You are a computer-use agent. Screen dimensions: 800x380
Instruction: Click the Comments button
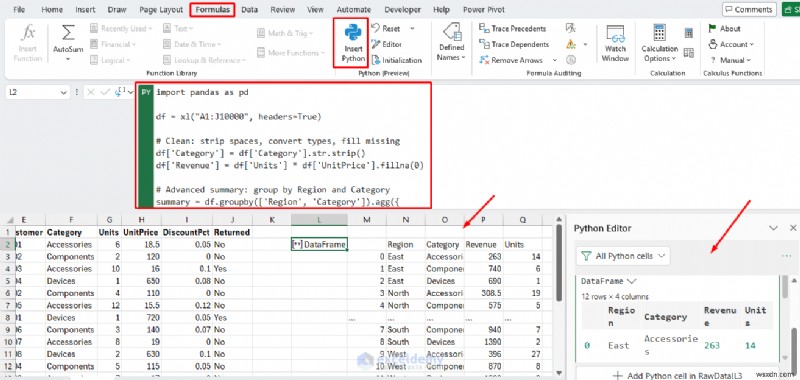[749, 10]
